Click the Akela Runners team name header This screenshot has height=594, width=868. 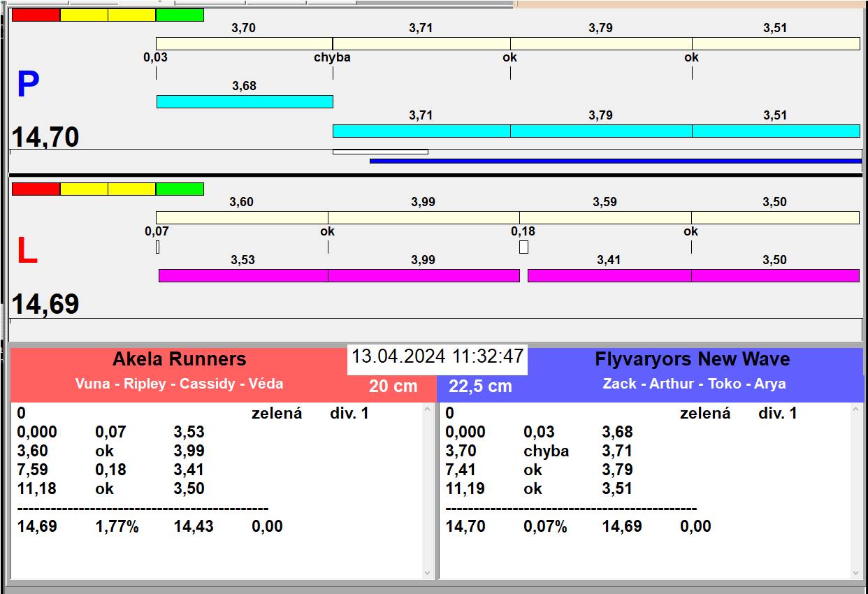(x=180, y=359)
